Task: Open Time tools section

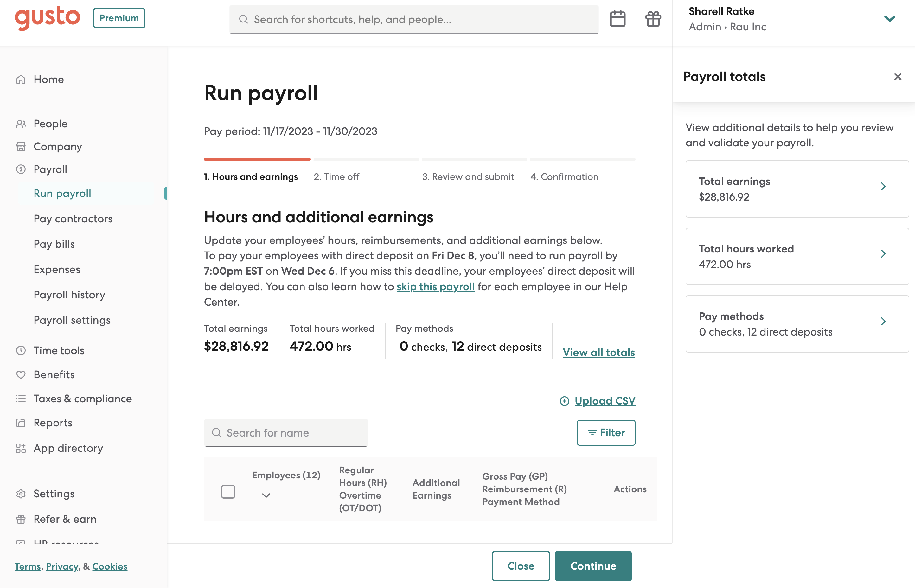Action: (x=59, y=350)
